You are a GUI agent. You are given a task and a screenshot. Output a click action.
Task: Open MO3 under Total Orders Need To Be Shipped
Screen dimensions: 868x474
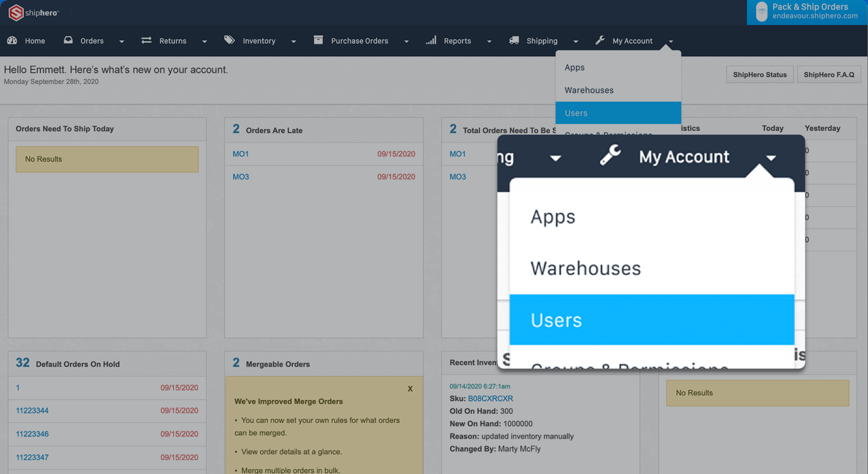click(457, 177)
